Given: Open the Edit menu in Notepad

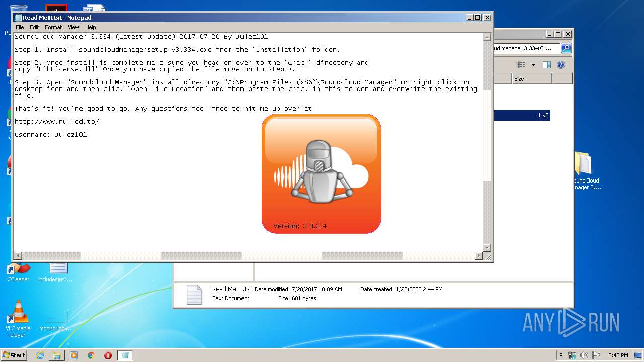Looking at the screenshot, I should 34,27.
